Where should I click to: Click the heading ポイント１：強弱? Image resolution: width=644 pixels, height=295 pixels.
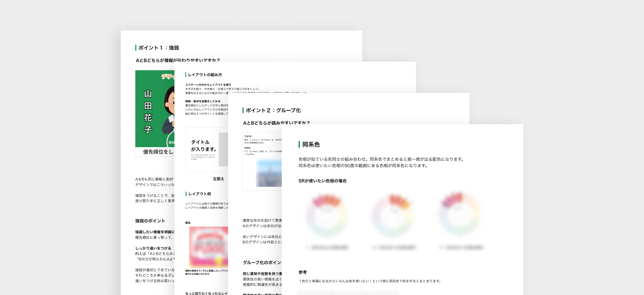coord(159,48)
